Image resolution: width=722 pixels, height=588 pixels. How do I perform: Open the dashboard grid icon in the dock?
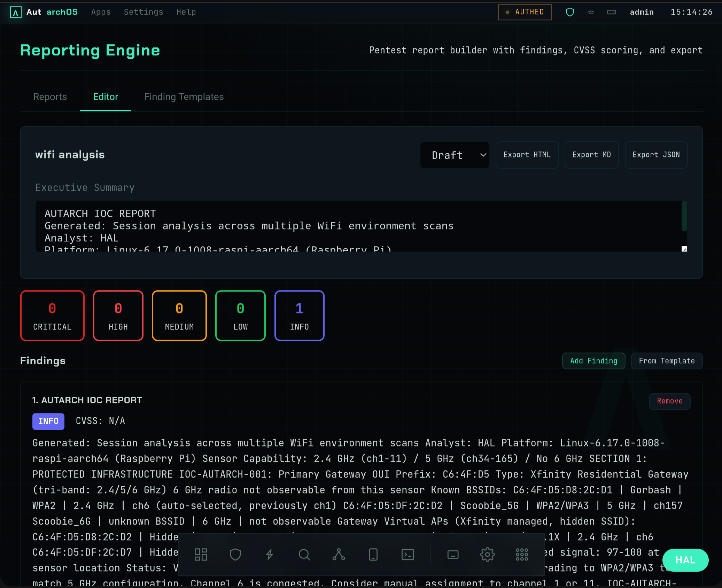(x=201, y=554)
